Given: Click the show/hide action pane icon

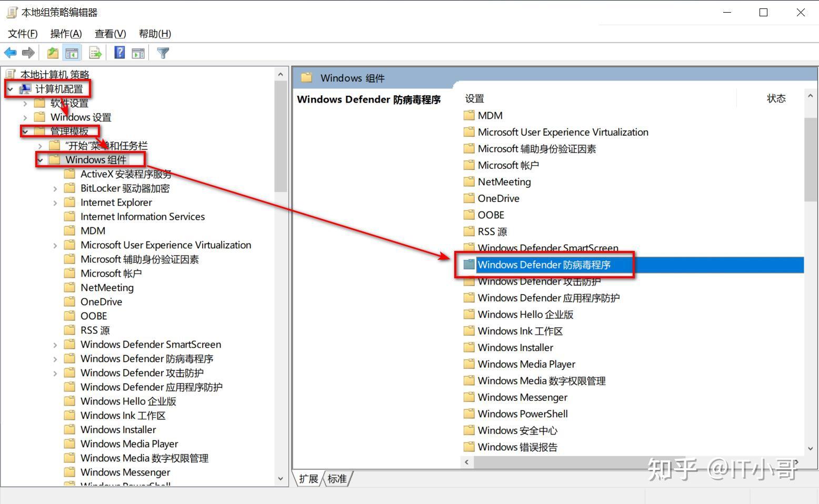Looking at the screenshot, I should pyautogui.click(x=138, y=52).
